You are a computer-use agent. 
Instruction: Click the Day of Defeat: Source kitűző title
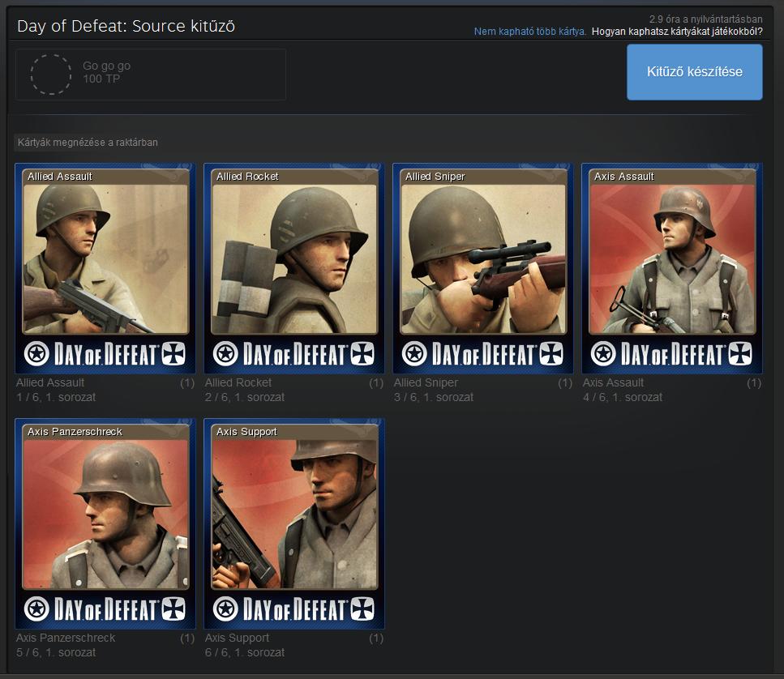tap(126, 26)
